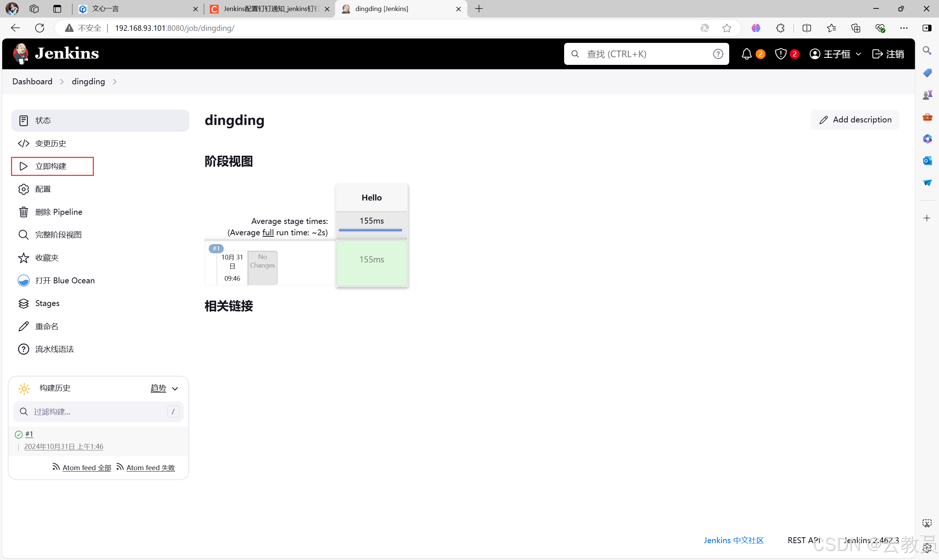Image resolution: width=939 pixels, height=560 pixels.
Task: Click the build history sun weather icon
Action: [24, 389]
